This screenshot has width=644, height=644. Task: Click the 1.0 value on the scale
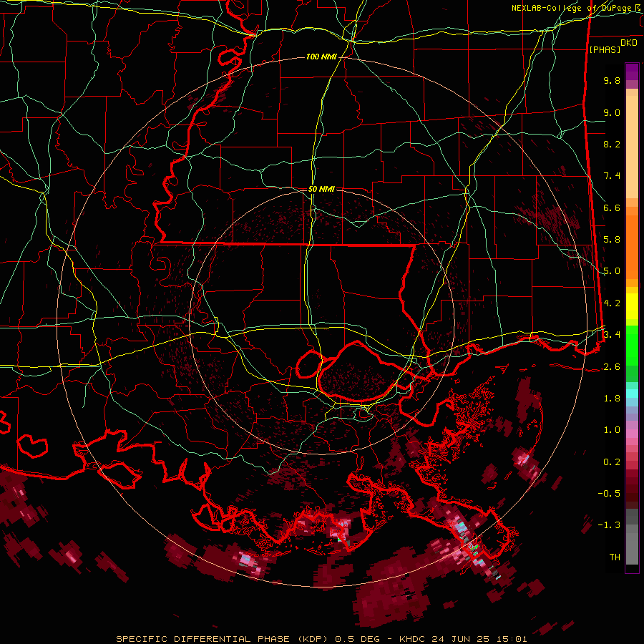coord(612,430)
